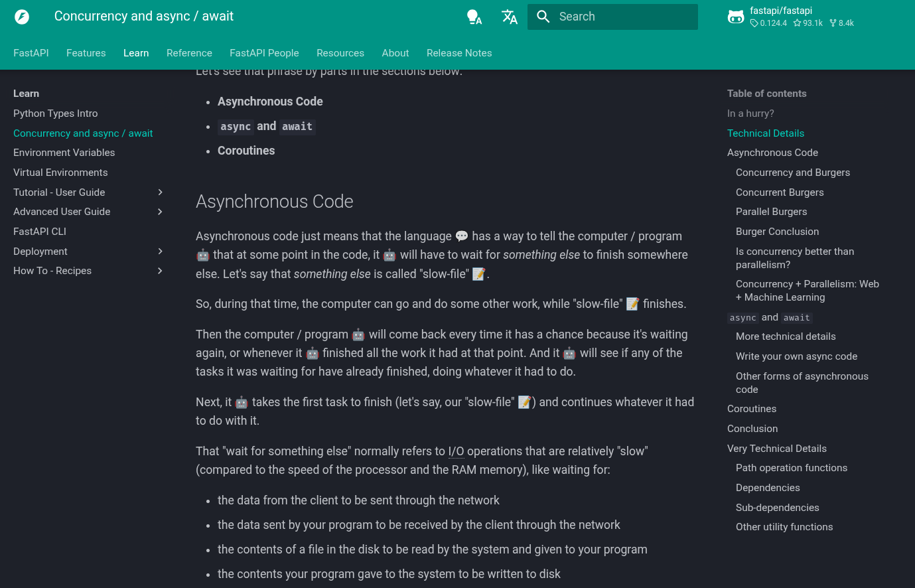The height and width of the screenshot is (588, 915).
Task: Open the Release Notes tab
Action: (458, 53)
